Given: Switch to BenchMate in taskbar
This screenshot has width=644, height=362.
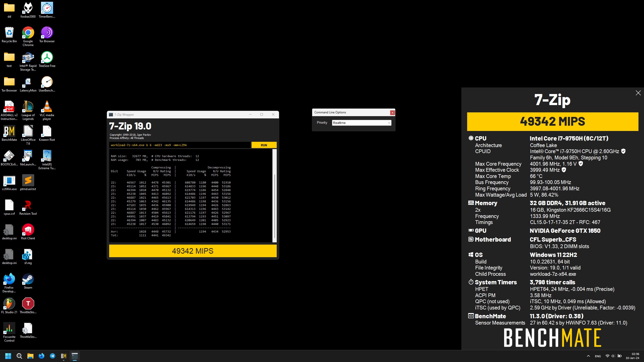Looking at the screenshot, I should tap(64, 356).
